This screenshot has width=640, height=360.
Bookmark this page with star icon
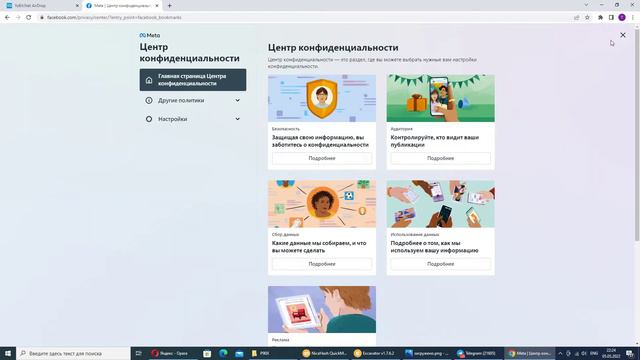tap(587, 18)
